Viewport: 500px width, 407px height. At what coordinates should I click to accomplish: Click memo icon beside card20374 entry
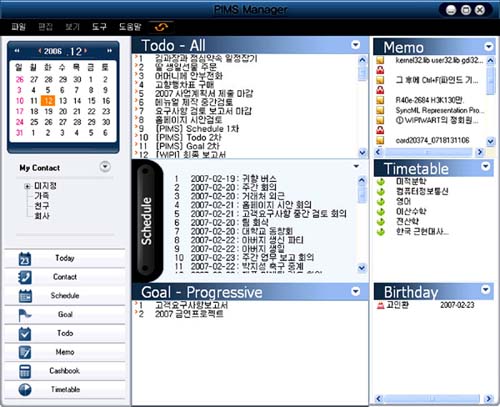point(380,140)
